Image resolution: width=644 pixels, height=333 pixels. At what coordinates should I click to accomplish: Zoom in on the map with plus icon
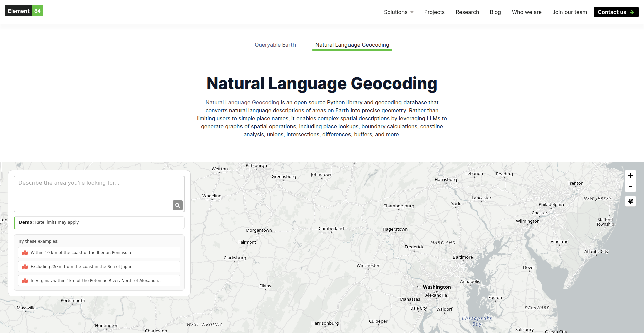coord(631,175)
